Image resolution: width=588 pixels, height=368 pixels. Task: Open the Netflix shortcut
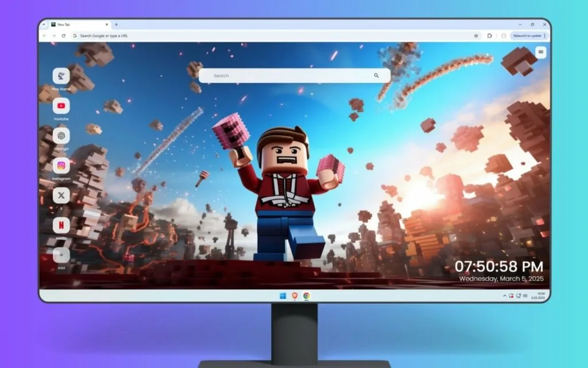pyautogui.click(x=61, y=225)
